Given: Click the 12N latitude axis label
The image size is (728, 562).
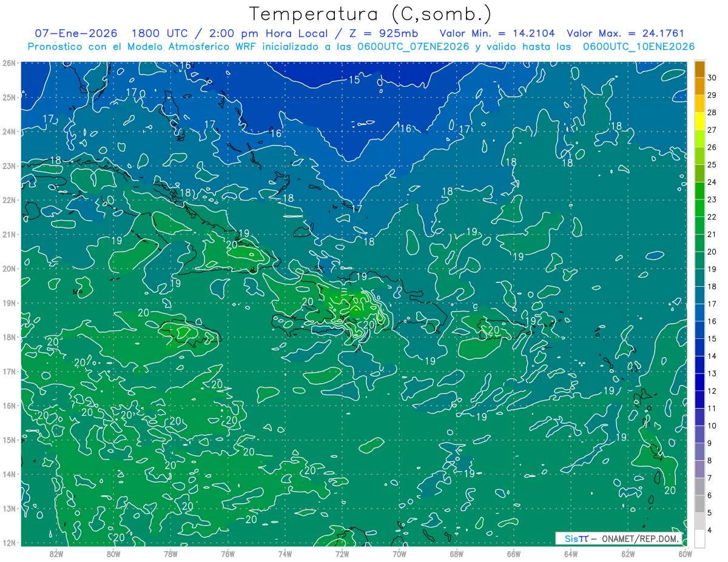Looking at the screenshot, I should [8, 543].
